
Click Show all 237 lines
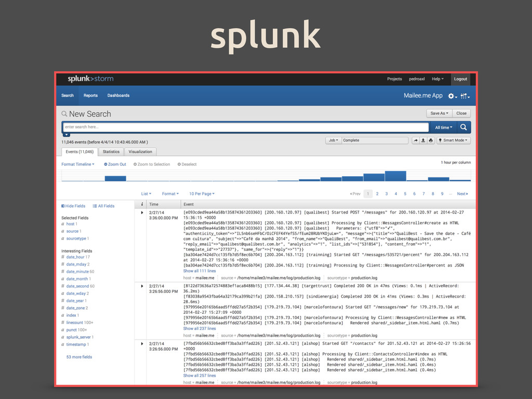[x=199, y=329]
